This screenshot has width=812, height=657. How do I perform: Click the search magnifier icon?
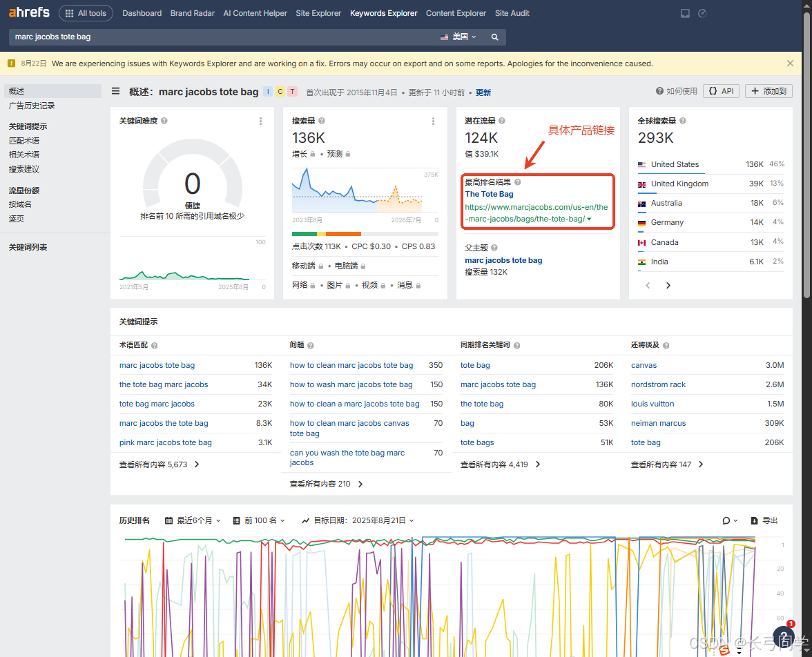pos(494,37)
